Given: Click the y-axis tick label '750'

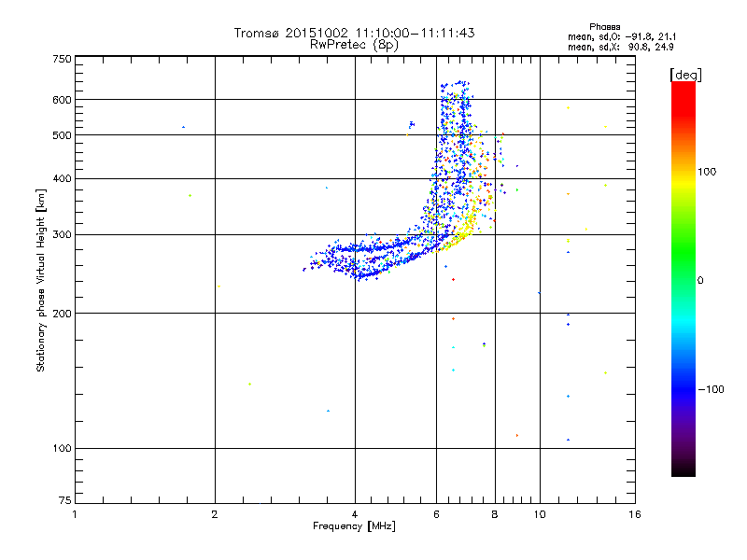Looking at the screenshot, I should 62,59.
